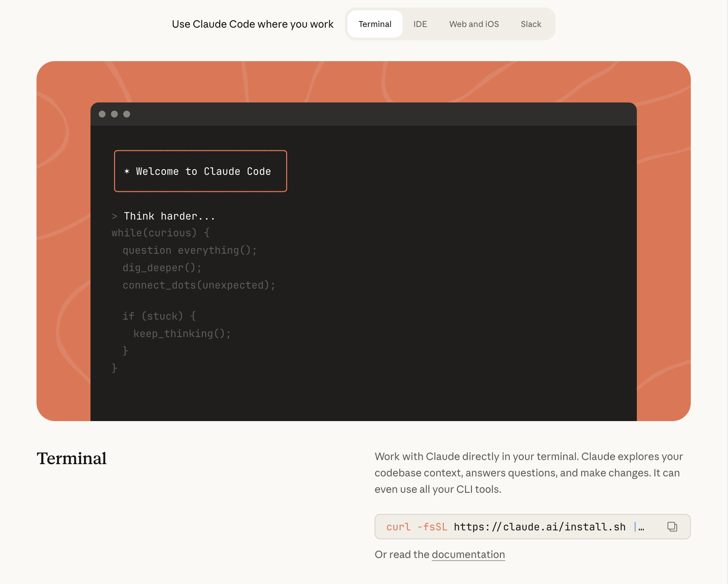This screenshot has width=728, height=584.
Task: Click the Think harder prompt text
Action: [x=169, y=216]
